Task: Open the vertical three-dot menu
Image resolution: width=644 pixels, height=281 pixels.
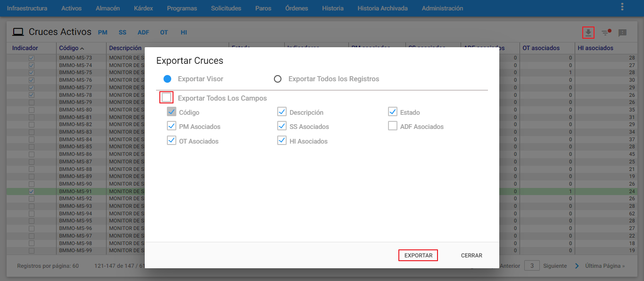Action: pyautogui.click(x=622, y=7)
